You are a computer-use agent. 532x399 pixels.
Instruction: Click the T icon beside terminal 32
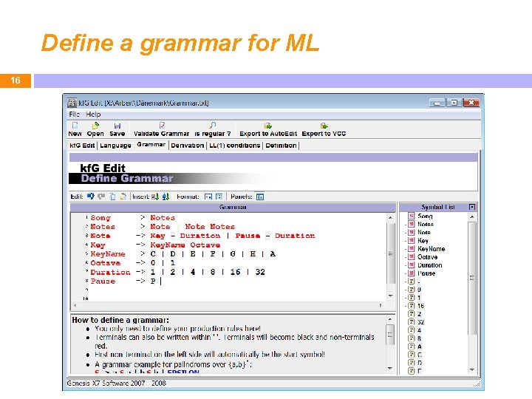[412, 322]
